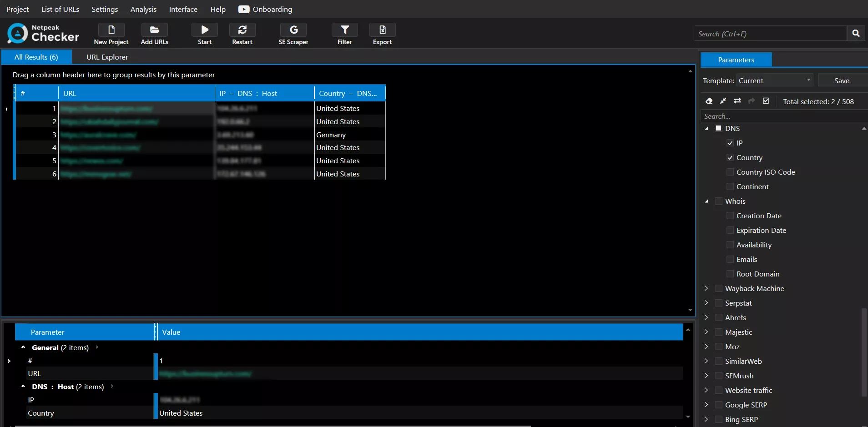Screen dimensions: 868x427
Task: Click the Export spreadsheet icon
Action: pos(383,30)
